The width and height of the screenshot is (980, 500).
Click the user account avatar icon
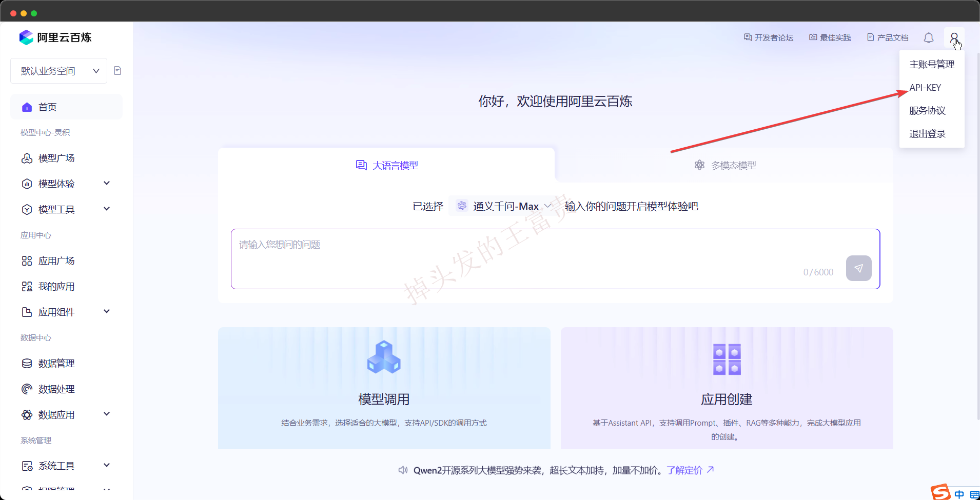coord(954,38)
